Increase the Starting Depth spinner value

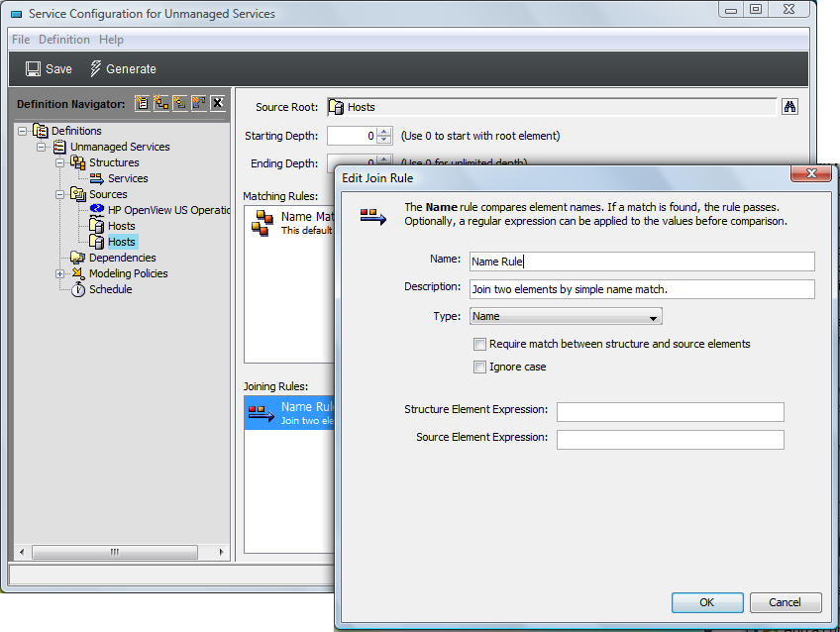[x=383, y=132]
